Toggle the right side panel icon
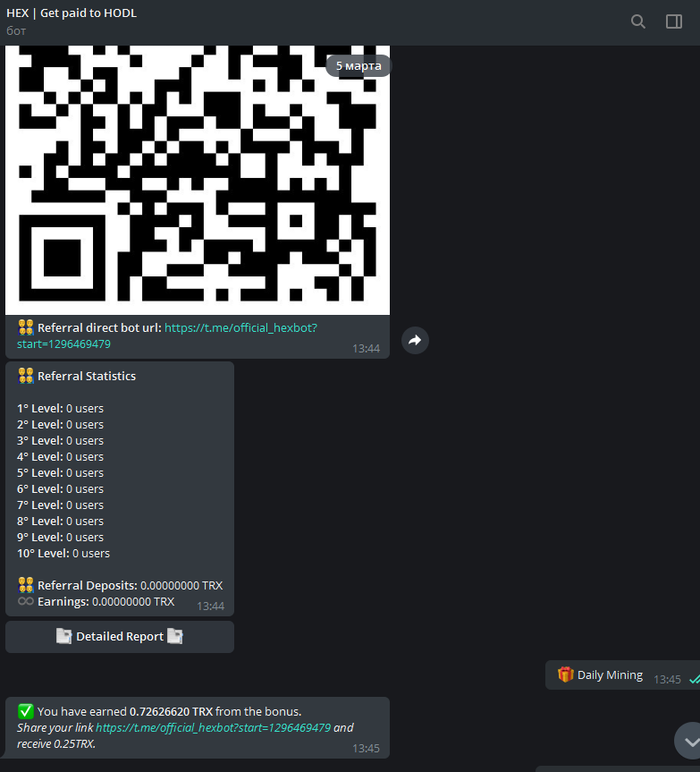700x772 pixels. pyautogui.click(x=674, y=21)
